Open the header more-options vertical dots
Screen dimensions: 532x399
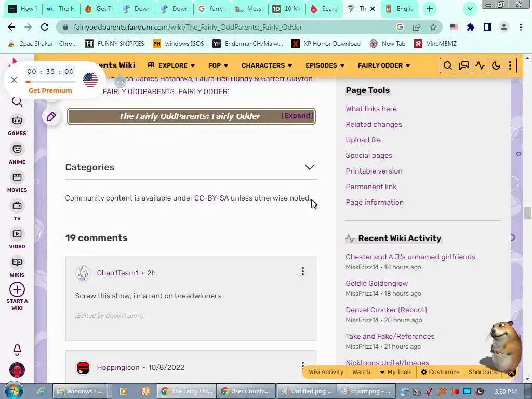[510, 65]
